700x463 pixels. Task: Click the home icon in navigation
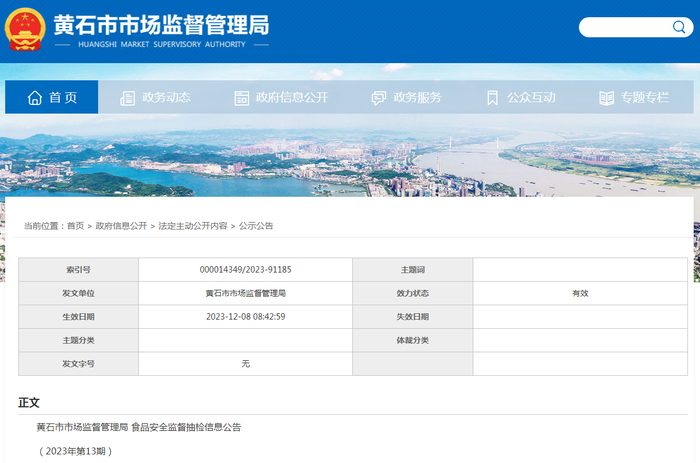(35, 98)
